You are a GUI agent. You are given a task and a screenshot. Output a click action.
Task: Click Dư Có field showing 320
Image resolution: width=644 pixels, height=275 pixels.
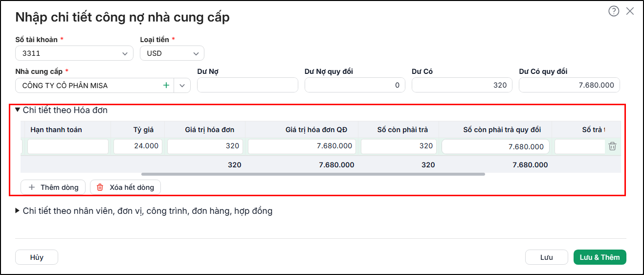[x=462, y=85]
